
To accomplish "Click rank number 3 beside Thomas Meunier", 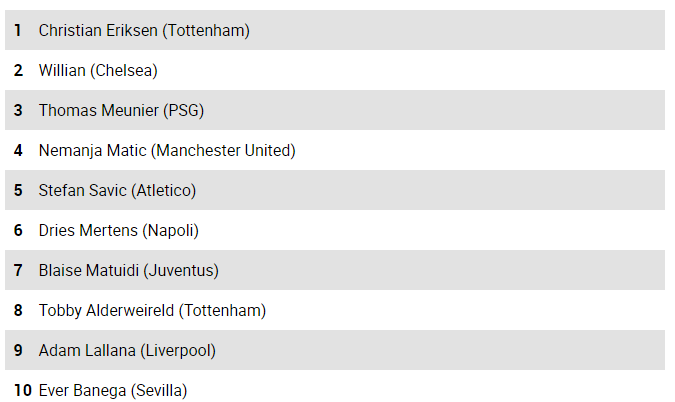I will (18, 111).
